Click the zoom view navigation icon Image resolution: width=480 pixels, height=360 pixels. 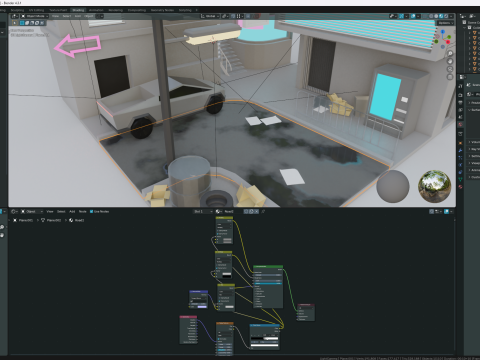click(450, 54)
